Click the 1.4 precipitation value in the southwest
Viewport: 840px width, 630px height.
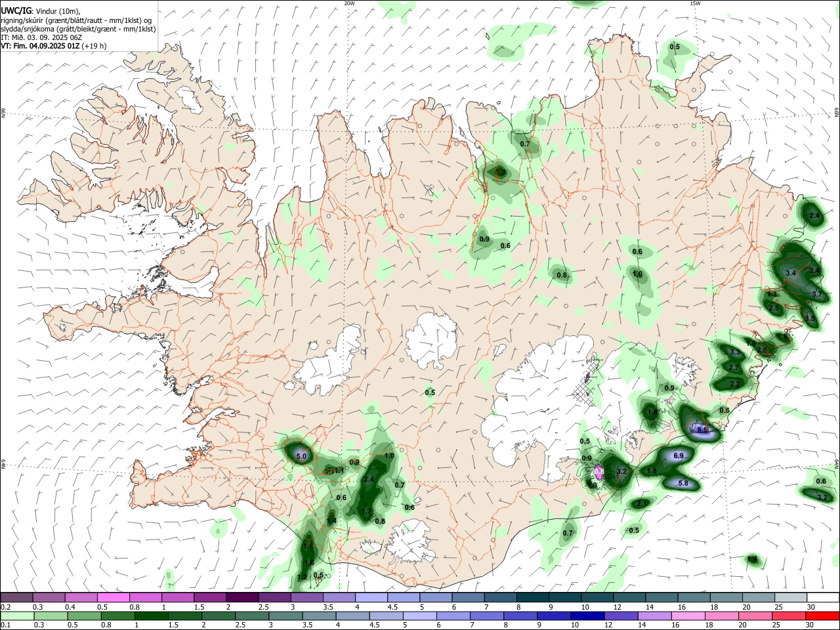coord(331,521)
